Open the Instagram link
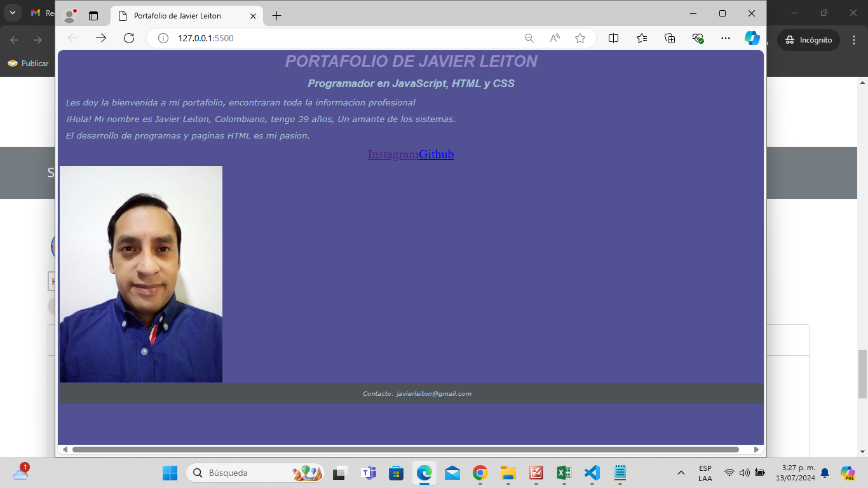 pos(393,154)
